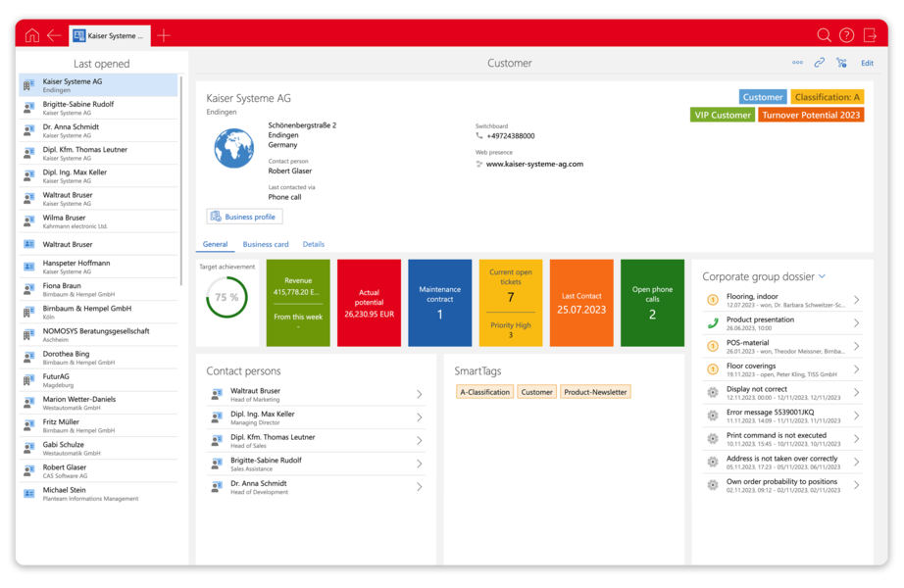Click the Last opened list scrollbar
The image size is (904, 588).
[181, 181]
